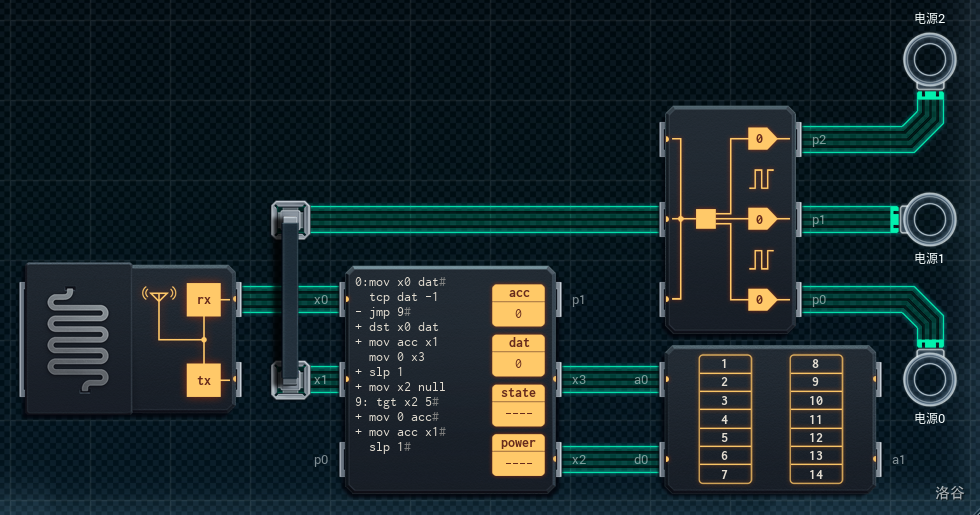Click the tx block on radio module
980x515 pixels.
pos(203,380)
